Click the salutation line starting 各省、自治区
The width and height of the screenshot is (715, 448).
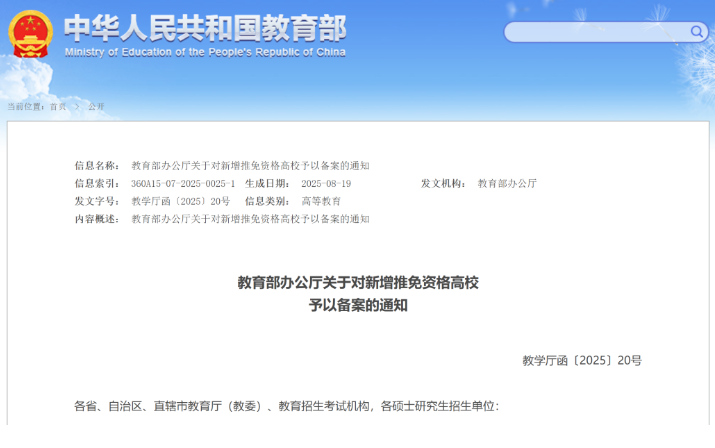tap(287, 406)
